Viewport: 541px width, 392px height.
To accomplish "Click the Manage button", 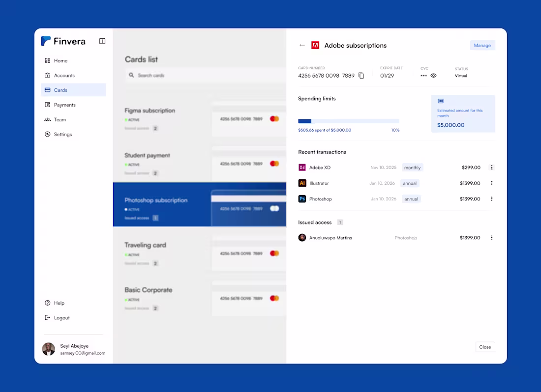I will [x=482, y=46].
